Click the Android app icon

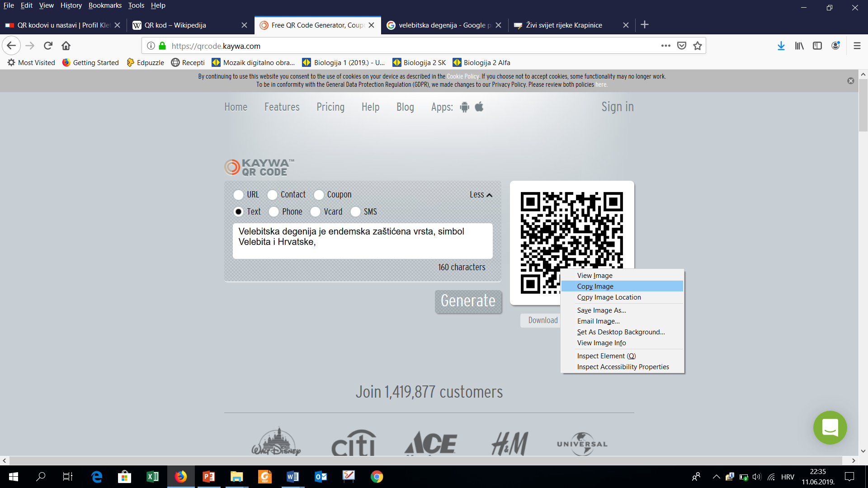464,107
